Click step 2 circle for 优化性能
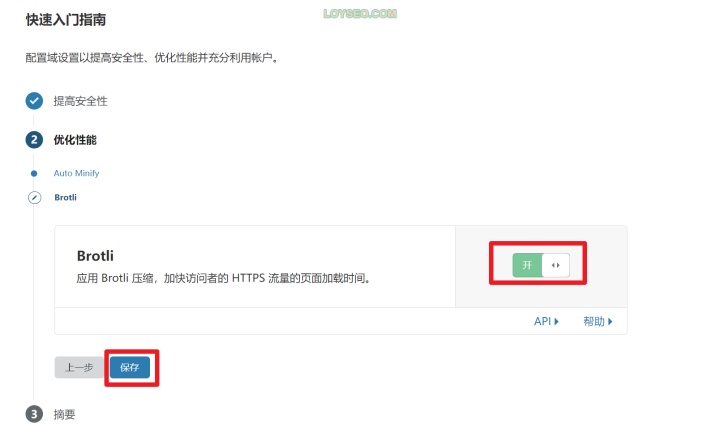The height and width of the screenshot is (441, 720). (x=34, y=140)
